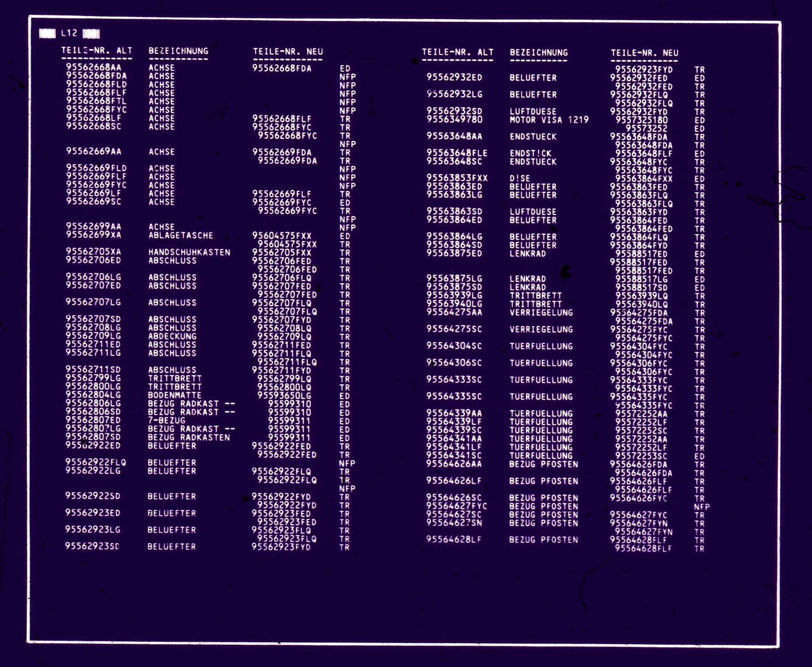Click old part number 95562709LG
The image size is (812, 667).
[93, 336]
